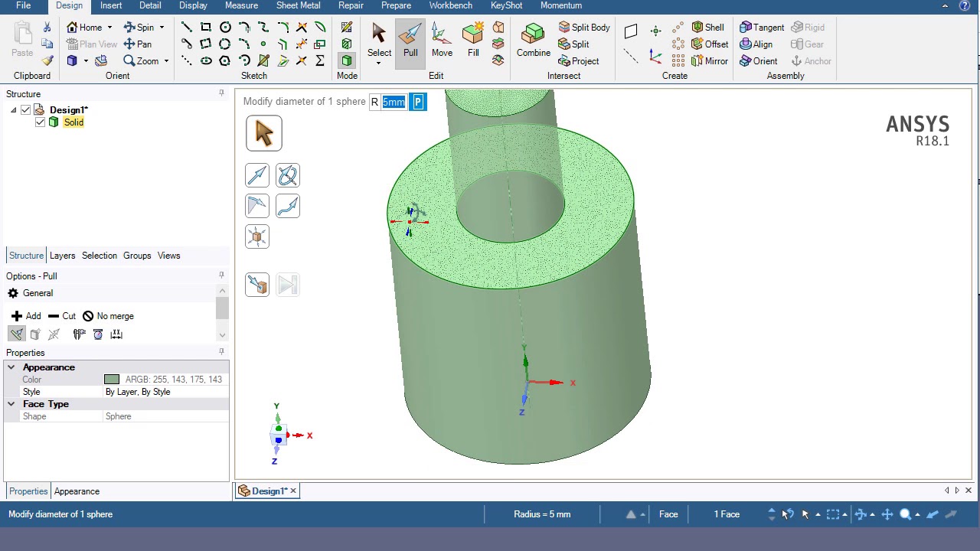
Task: Open the Spin dropdown arrow
Action: click(162, 28)
